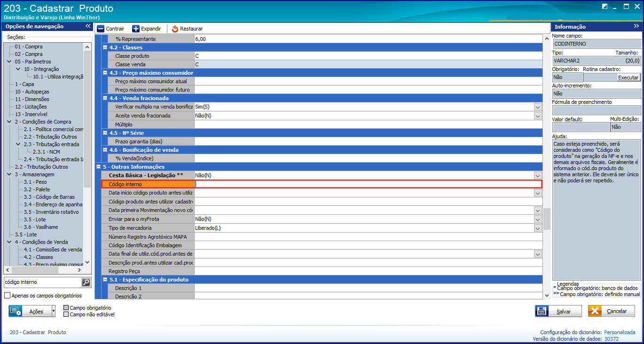This screenshot has height=344, width=644.
Task: Toggle Apenas os campos obrigatórios checkbox
Action: (x=7, y=296)
